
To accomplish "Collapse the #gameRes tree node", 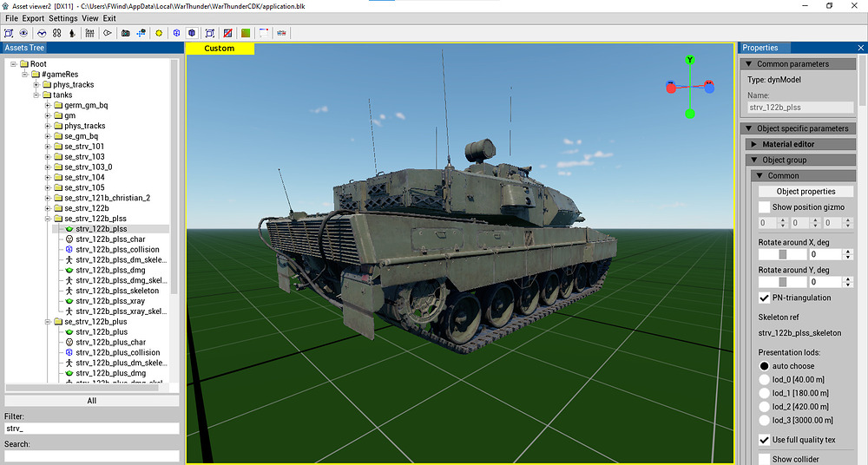I will click(x=25, y=75).
